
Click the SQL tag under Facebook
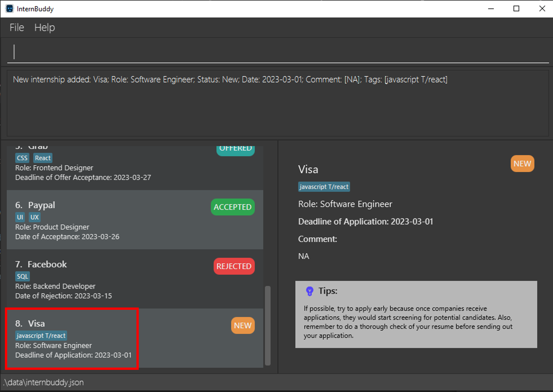[x=22, y=276]
